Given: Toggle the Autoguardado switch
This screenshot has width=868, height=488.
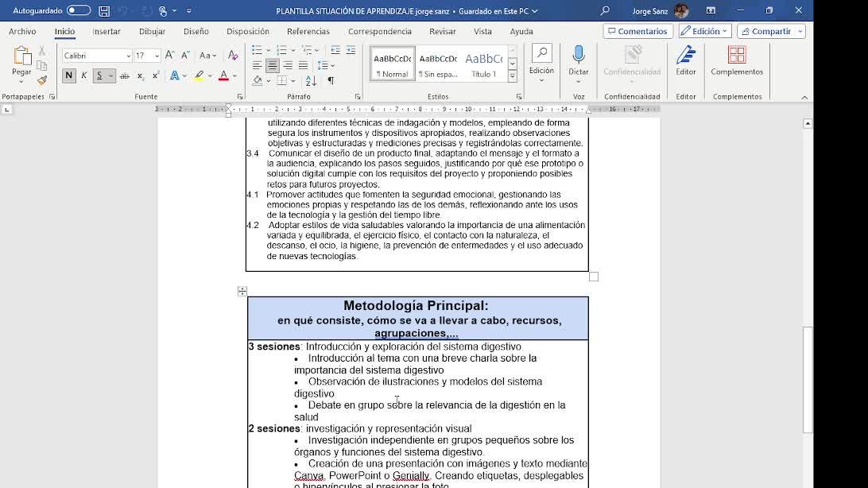Looking at the screenshot, I should (78, 10).
